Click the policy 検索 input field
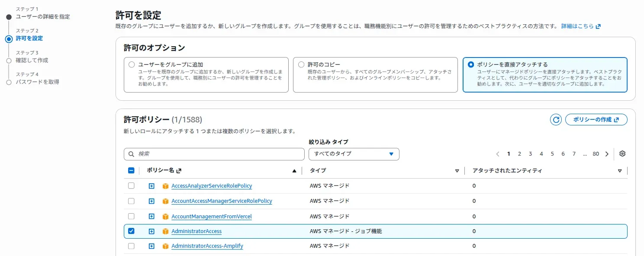This screenshot has width=644, height=256. [214, 154]
